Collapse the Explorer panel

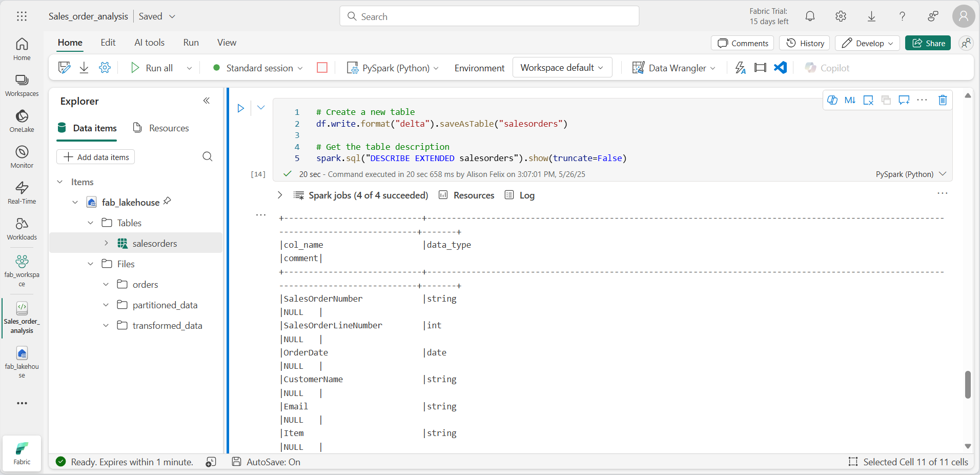(206, 101)
